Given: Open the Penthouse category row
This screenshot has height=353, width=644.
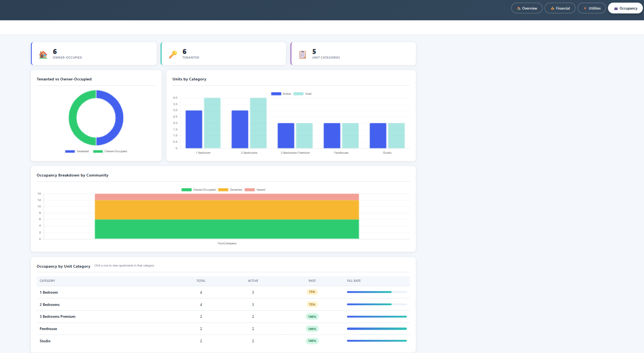Looking at the screenshot, I should (x=223, y=329).
